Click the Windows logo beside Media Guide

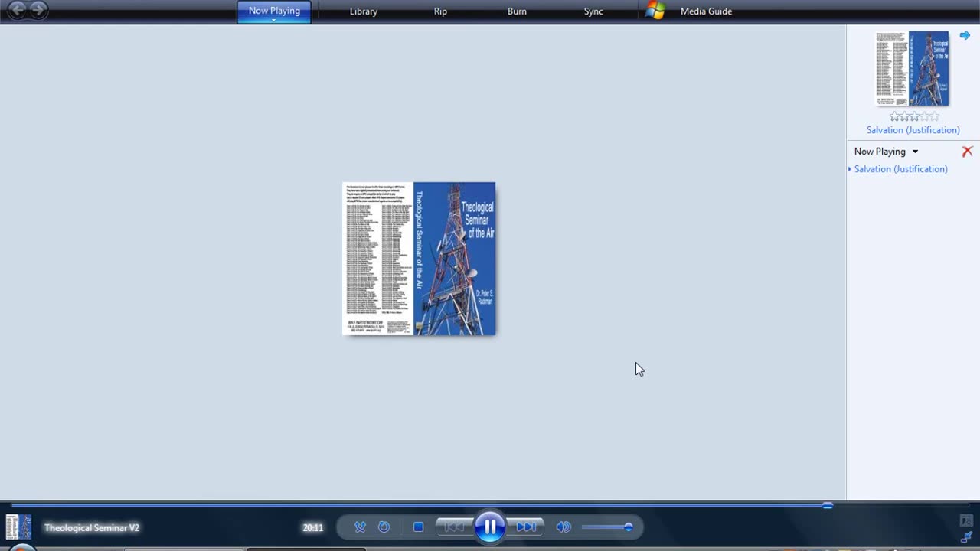(655, 11)
